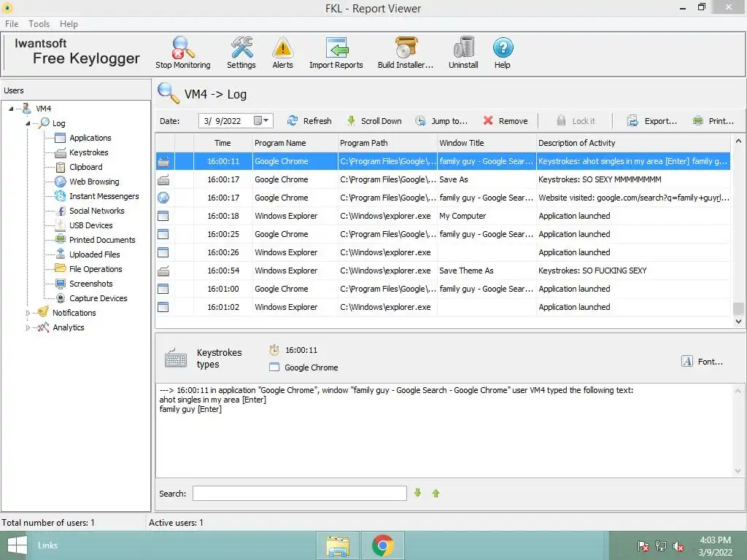Expand the Notifications tree node
This screenshot has height=560, width=747.
pos(28,313)
